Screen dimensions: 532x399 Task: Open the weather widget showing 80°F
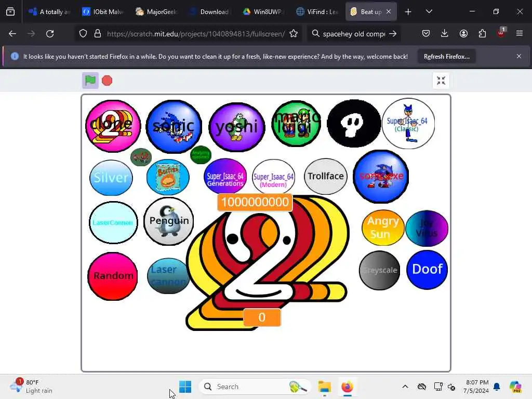point(31,387)
